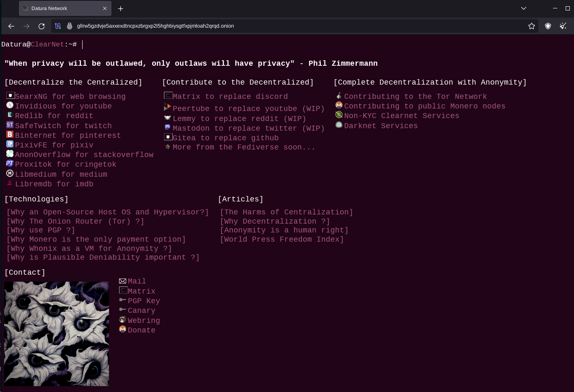Reload the page with the refresh button

click(42, 26)
